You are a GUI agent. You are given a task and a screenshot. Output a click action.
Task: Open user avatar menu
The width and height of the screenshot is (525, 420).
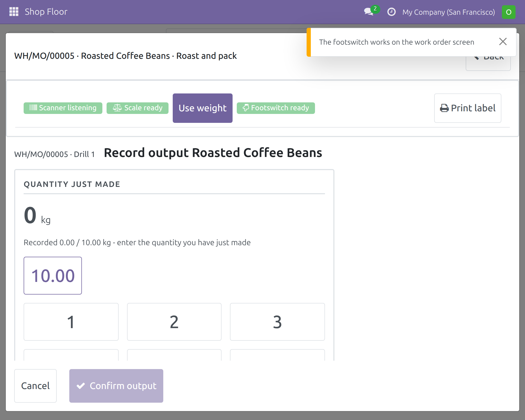click(x=508, y=12)
